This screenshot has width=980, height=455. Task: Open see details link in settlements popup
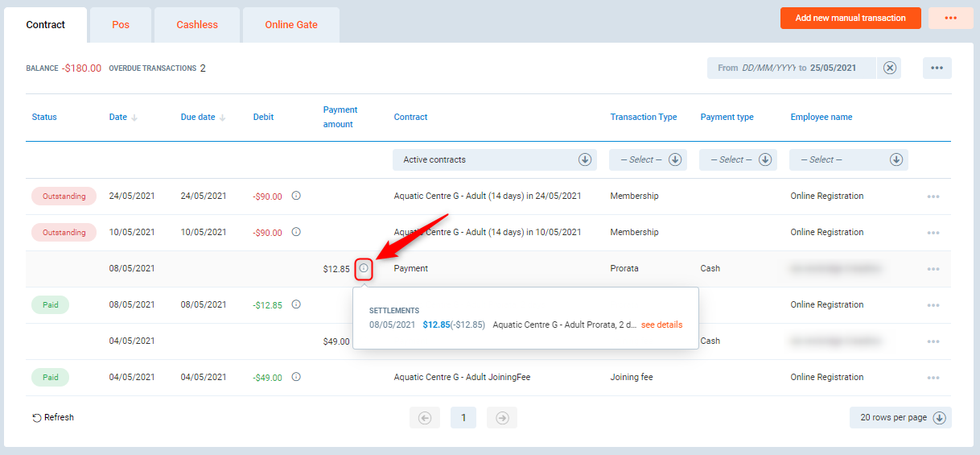661,325
